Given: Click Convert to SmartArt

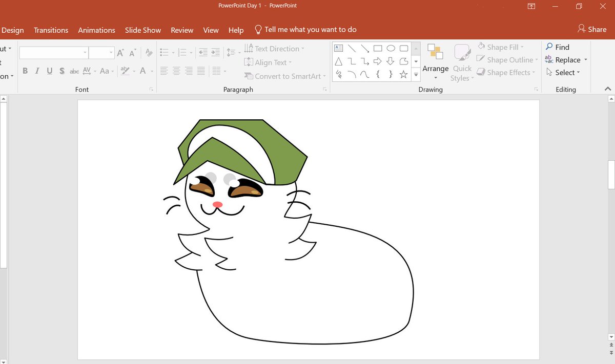Looking at the screenshot, I should pyautogui.click(x=284, y=76).
